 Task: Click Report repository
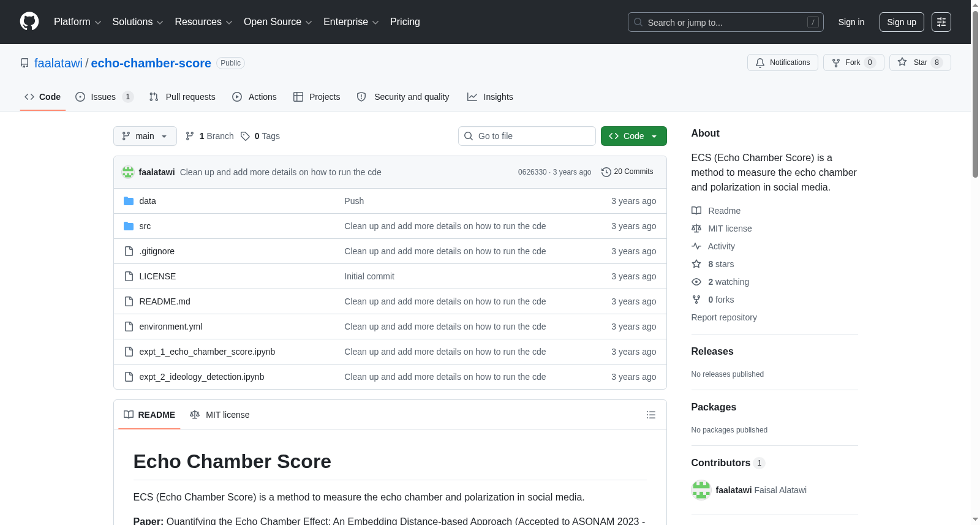point(724,317)
